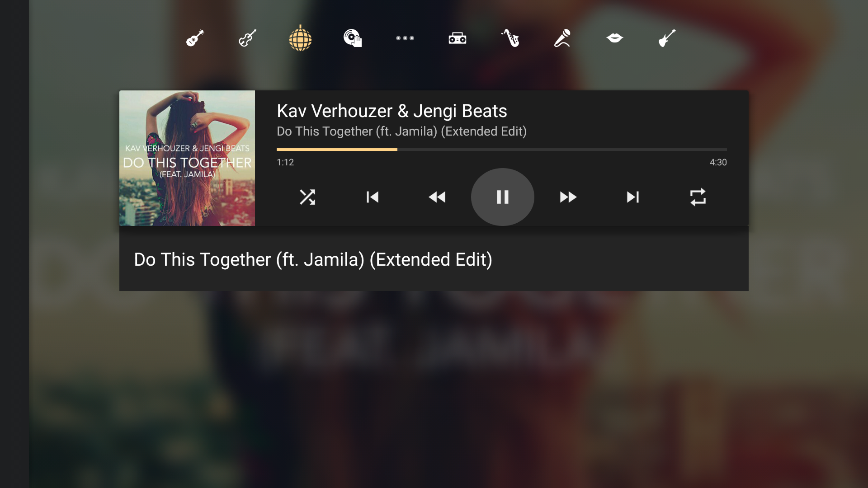Select the microphone vocal genre icon
868x488 pixels.
[x=562, y=38]
